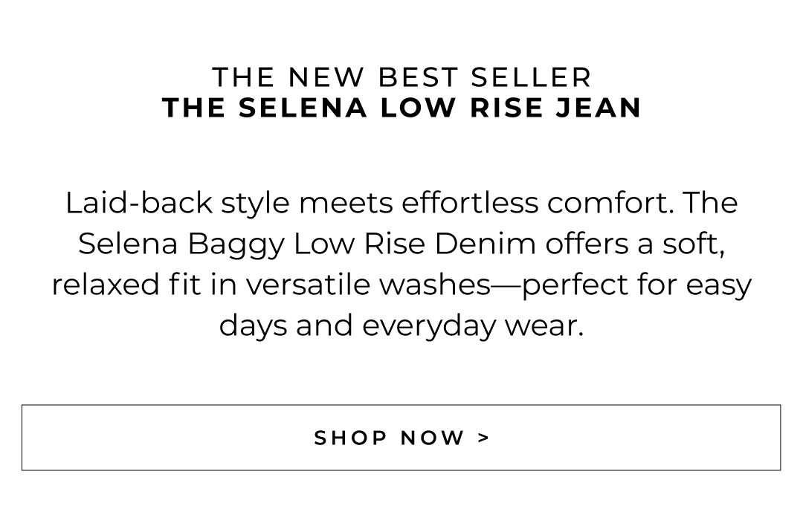This screenshot has width=803, height=532.
Task: Click the line mentioning versatile washes
Action: (x=401, y=285)
